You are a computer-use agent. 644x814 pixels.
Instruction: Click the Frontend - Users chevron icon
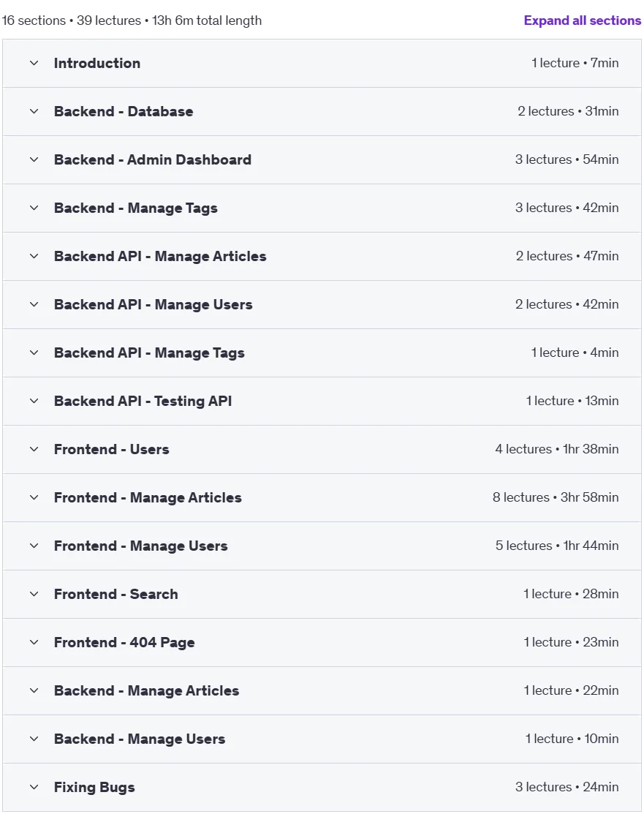[x=34, y=450]
